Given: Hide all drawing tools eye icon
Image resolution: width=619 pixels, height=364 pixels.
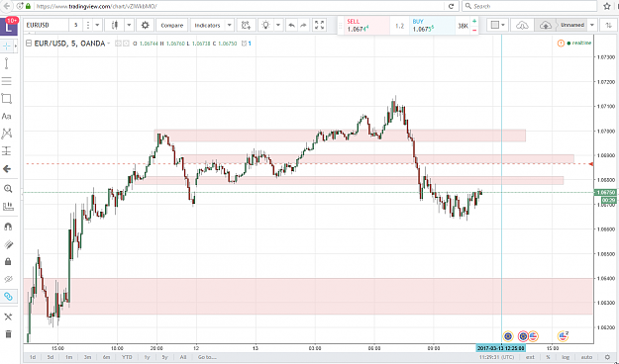Looking at the screenshot, I should click(8, 279).
